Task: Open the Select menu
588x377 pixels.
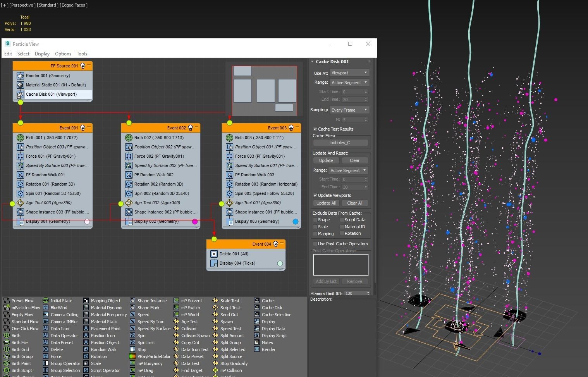Action: tap(23, 54)
